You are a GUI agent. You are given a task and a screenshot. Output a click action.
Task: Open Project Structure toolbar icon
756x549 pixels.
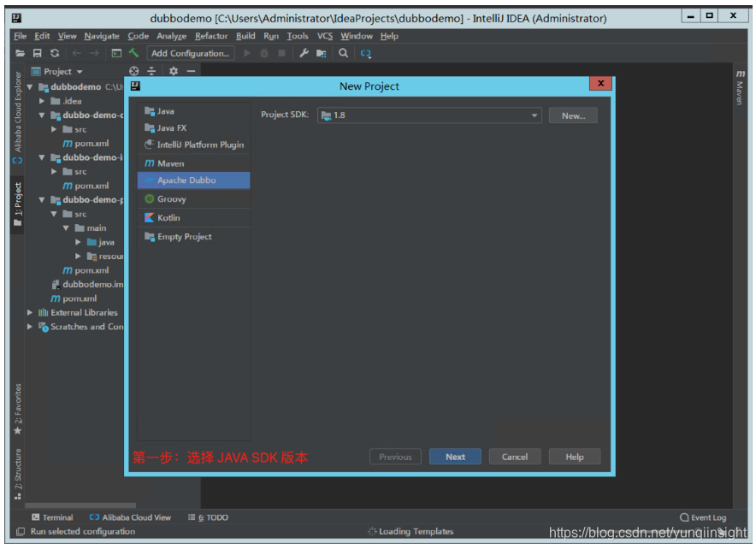coord(321,53)
